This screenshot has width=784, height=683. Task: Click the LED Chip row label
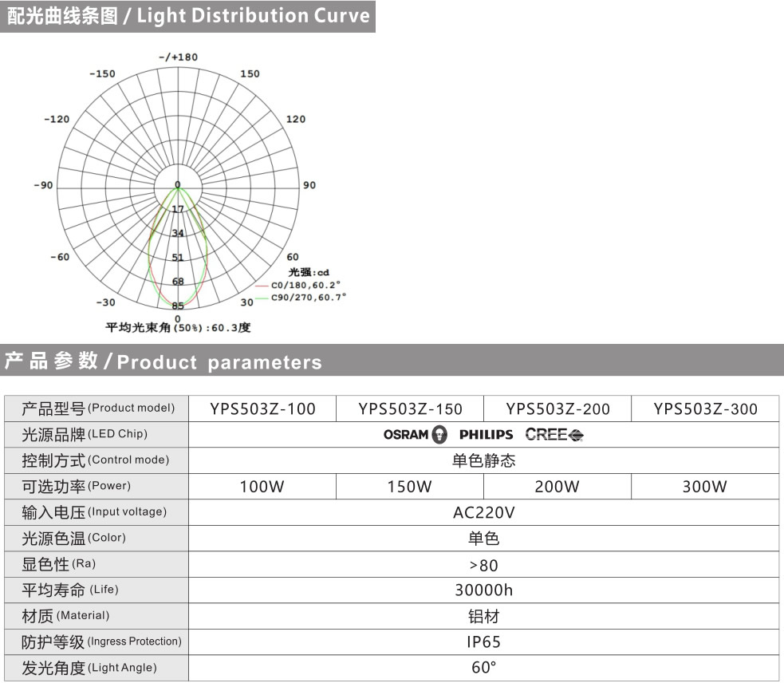click(85, 435)
